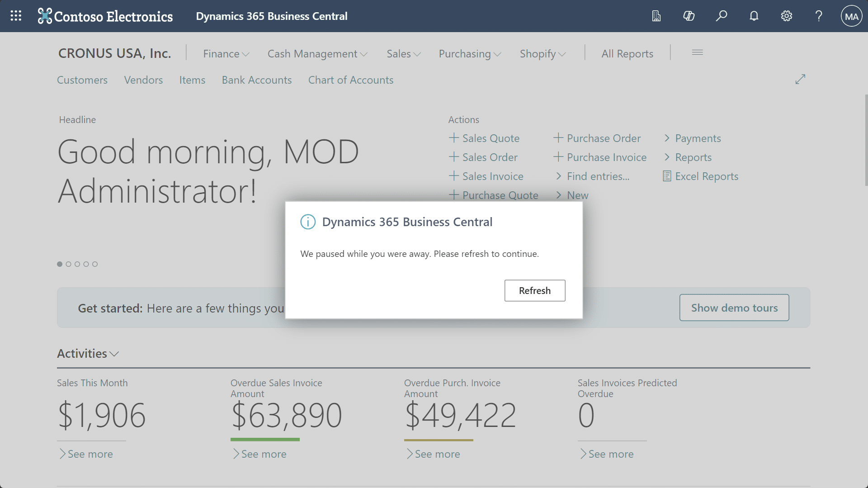Image resolution: width=868 pixels, height=488 pixels.
Task: Expand the Purchasing menu
Action: (x=470, y=54)
